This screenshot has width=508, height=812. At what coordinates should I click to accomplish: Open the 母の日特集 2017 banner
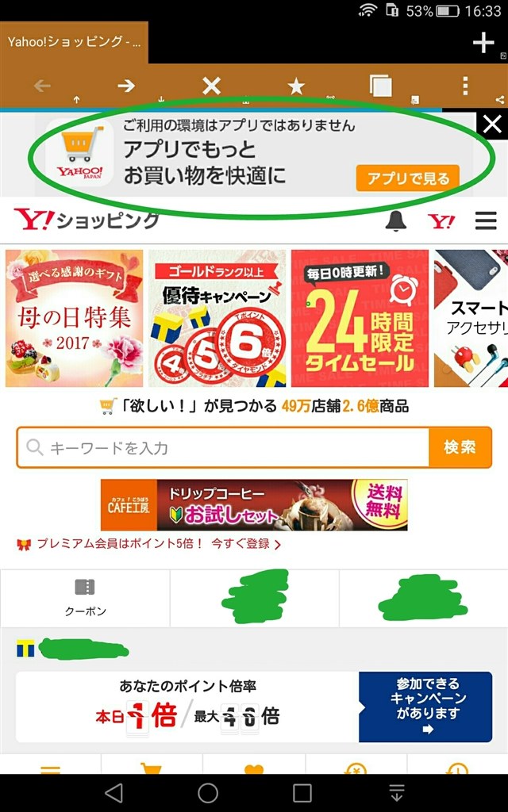74,319
